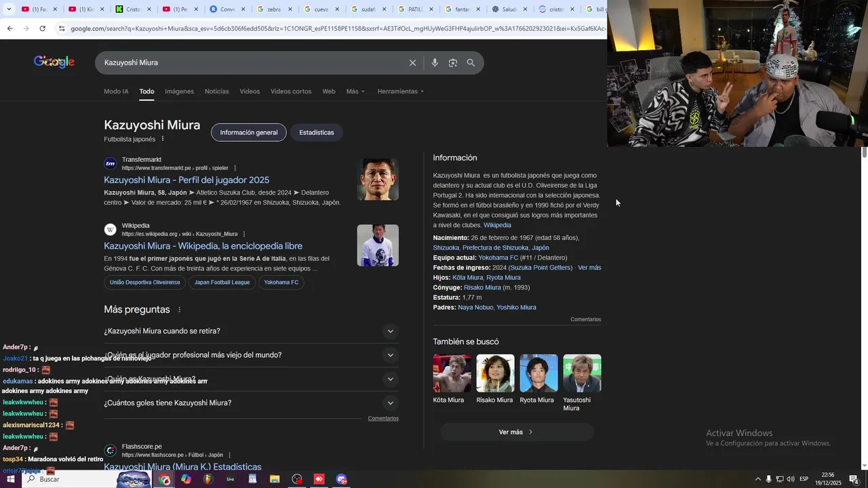
Task: Open OBS Studio icon in taskbar
Action: pyautogui.click(x=297, y=479)
